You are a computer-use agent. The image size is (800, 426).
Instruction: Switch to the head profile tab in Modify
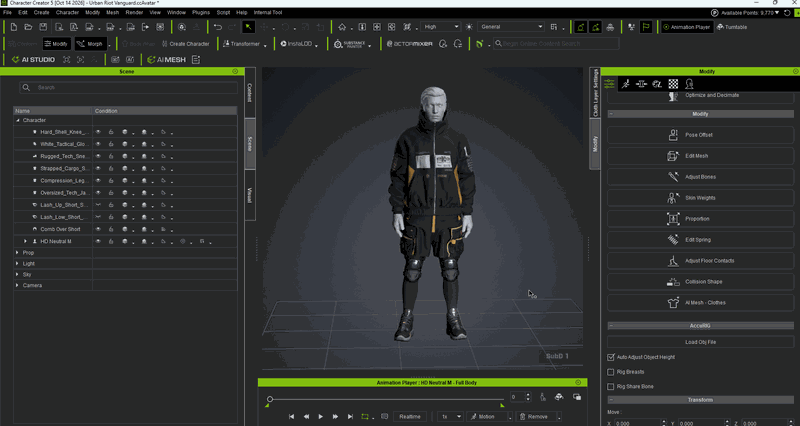(x=689, y=84)
